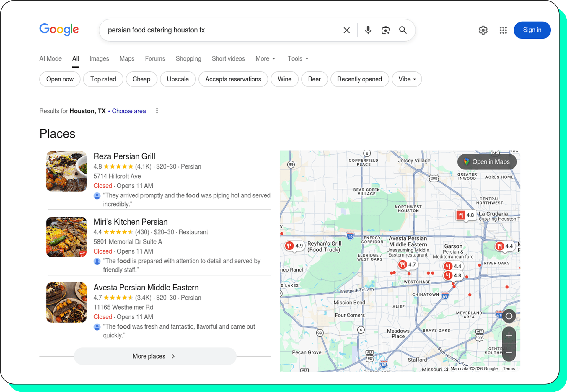The height and width of the screenshot is (392, 567).
Task: Click the address 5801 Memorial Dr Suite A
Action: click(x=128, y=242)
